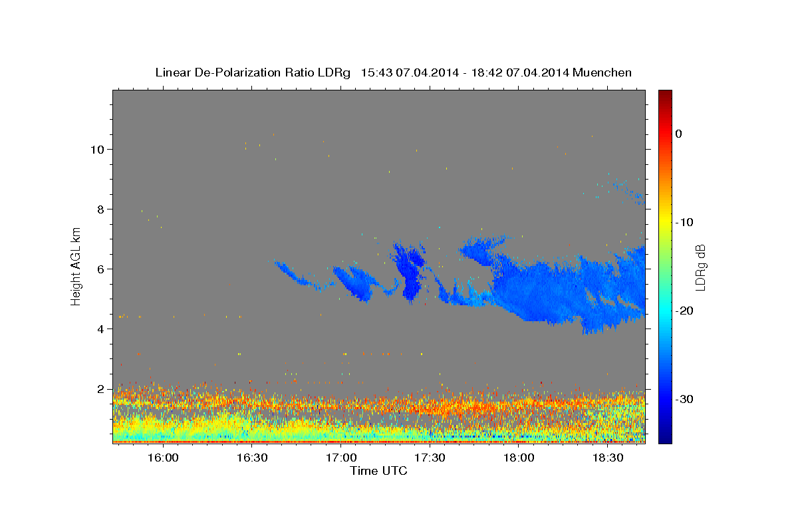Click the height tick label 10
The height and width of the screenshot is (532, 798).
98,149
